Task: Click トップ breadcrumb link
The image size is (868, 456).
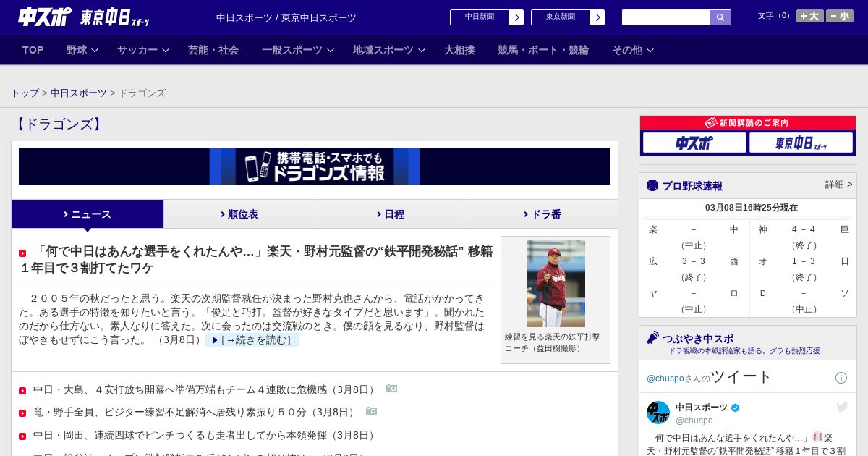Action: pyautogui.click(x=25, y=93)
